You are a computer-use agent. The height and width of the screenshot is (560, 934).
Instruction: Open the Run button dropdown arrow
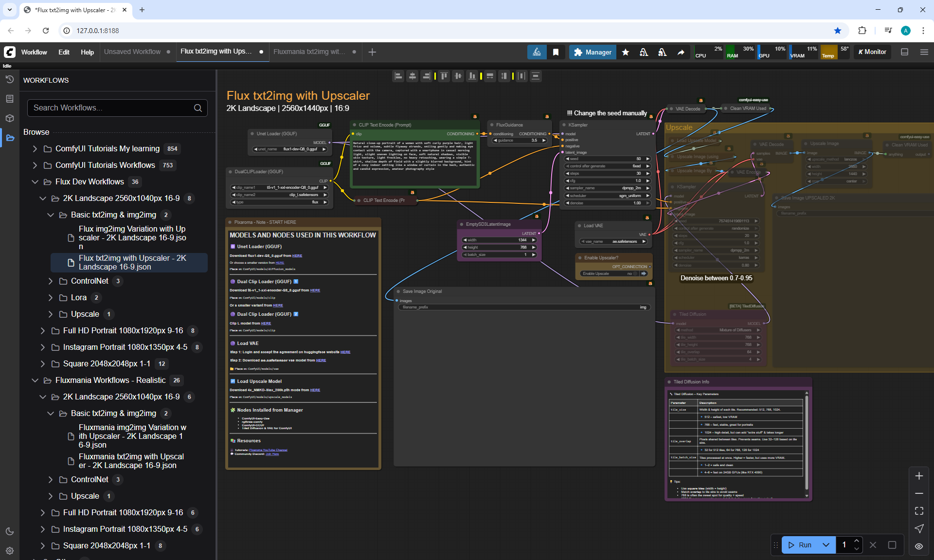tap(826, 545)
